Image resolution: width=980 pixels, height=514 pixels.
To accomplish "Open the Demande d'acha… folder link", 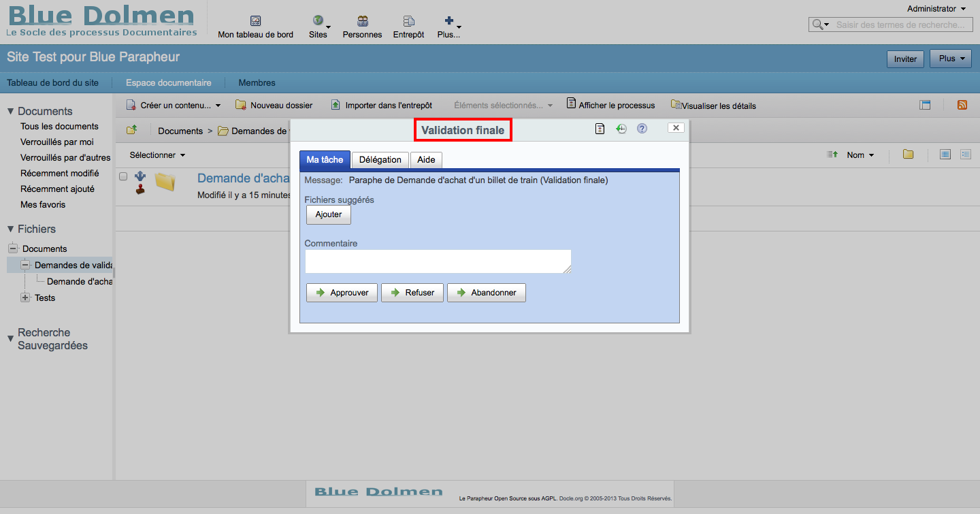I will 244,178.
